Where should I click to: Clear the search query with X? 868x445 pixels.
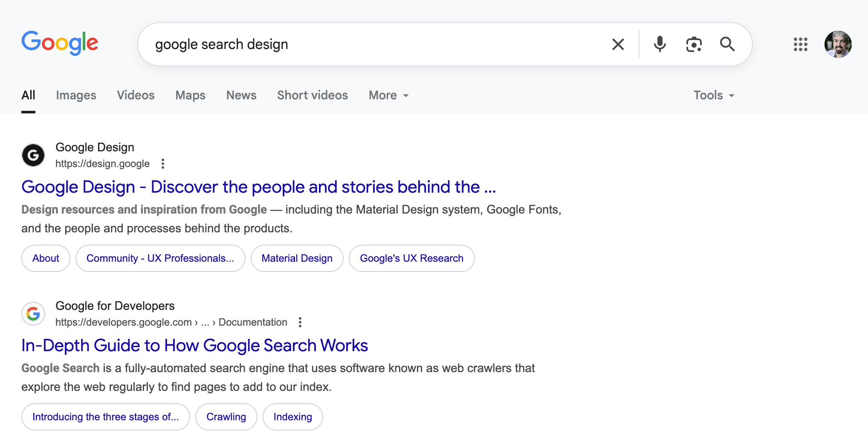[618, 44]
